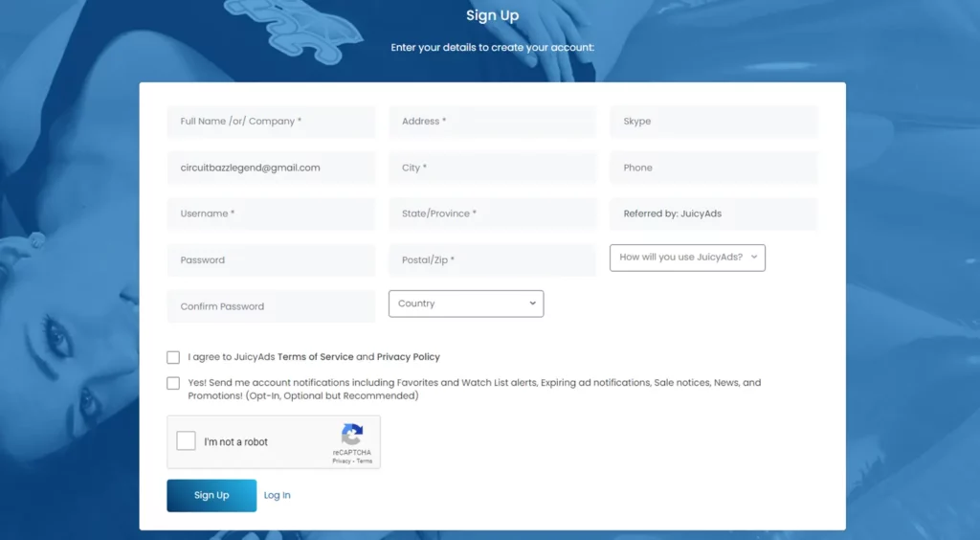The height and width of the screenshot is (540, 980).
Task: Click the Confirm Password field
Action: click(271, 306)
